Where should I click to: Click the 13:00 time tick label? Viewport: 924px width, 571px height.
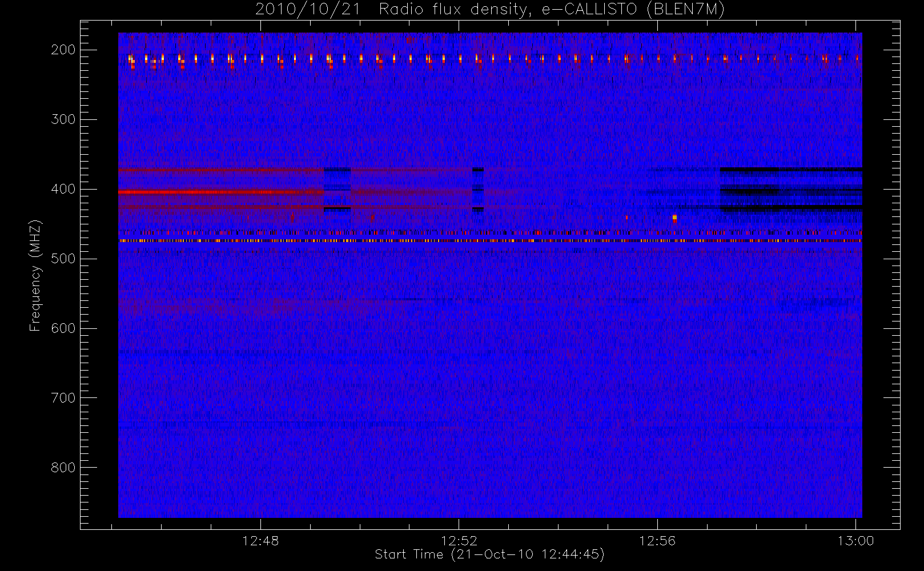(x=855, y=541)
